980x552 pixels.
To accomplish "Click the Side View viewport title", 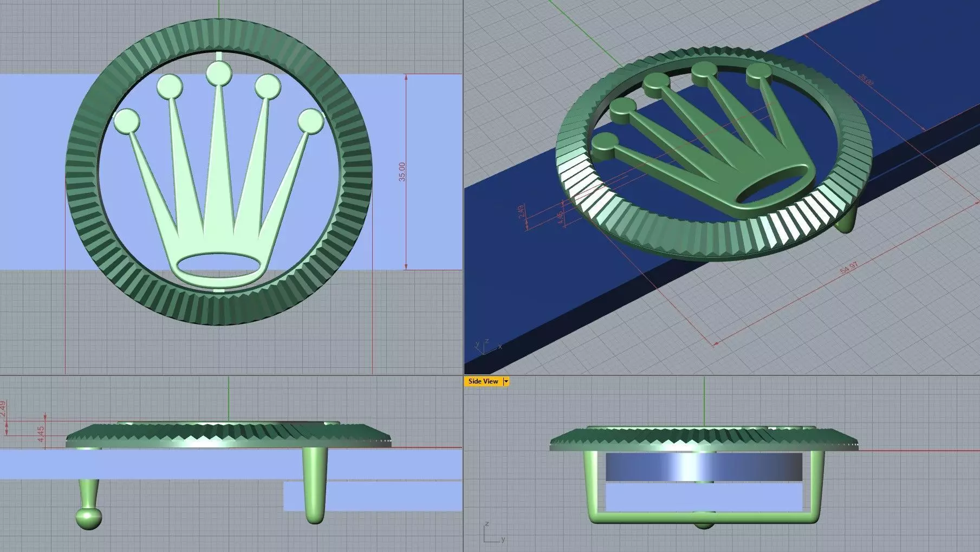I will [x=483, y=381].
